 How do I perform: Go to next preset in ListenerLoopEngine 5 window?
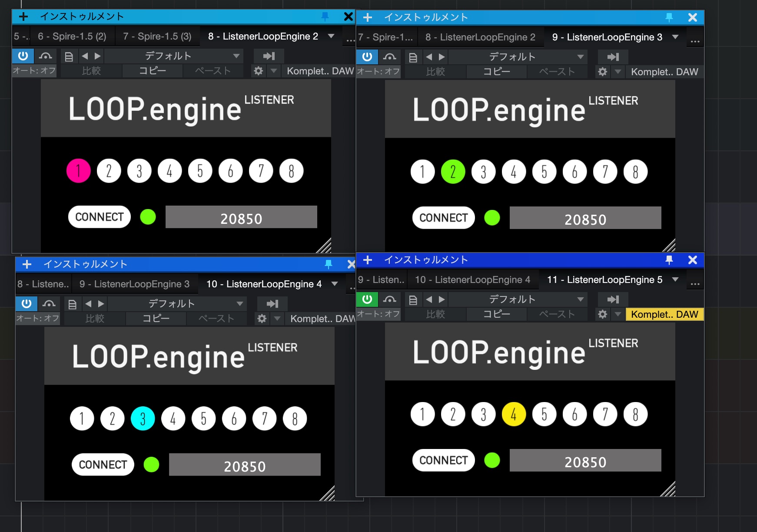442,299
